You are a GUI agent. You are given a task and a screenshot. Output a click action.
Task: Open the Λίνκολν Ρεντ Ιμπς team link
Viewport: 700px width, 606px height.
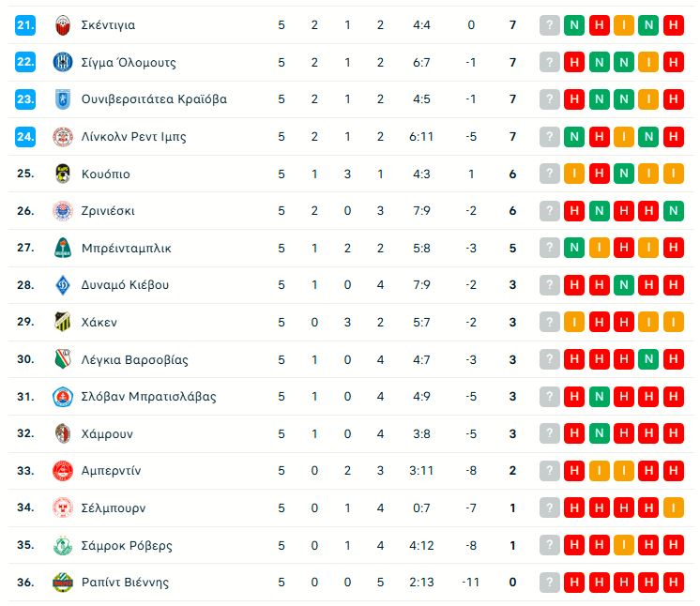(x=133, y=137)
